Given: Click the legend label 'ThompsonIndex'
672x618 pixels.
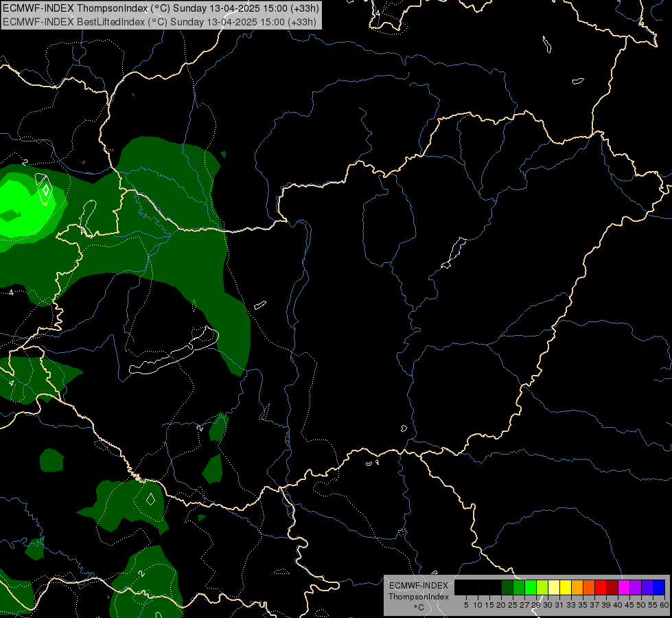Looking at the screenshot, I should (x=419, y=597).
